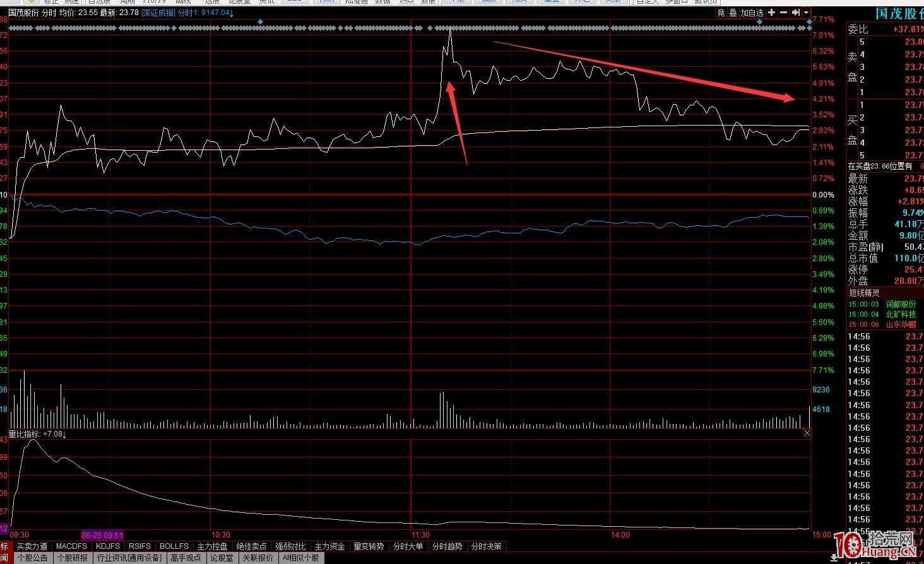Toggle the 叠 overlay button
This screenshot has width=924, height=564.
[733, 13]
